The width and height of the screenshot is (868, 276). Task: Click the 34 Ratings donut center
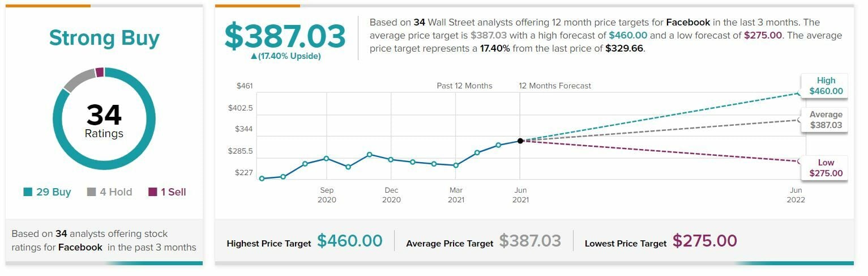(x=104, y=120)
